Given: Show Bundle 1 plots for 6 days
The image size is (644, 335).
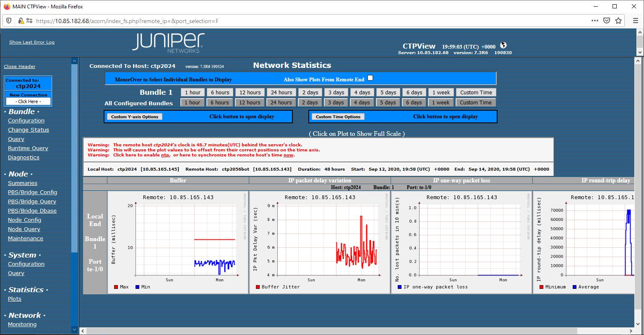Looking at the screenshot, I should tap(414, 93).
